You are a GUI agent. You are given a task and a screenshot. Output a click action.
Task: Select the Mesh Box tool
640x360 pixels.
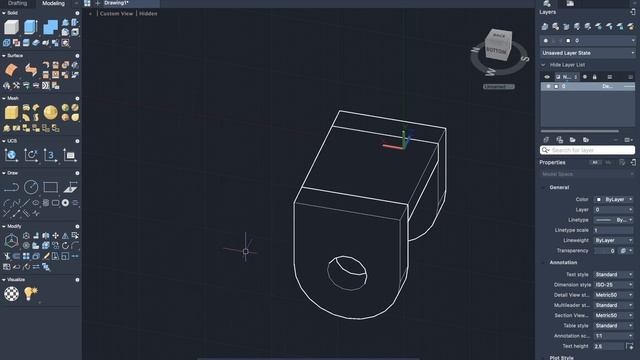(11, 113)
